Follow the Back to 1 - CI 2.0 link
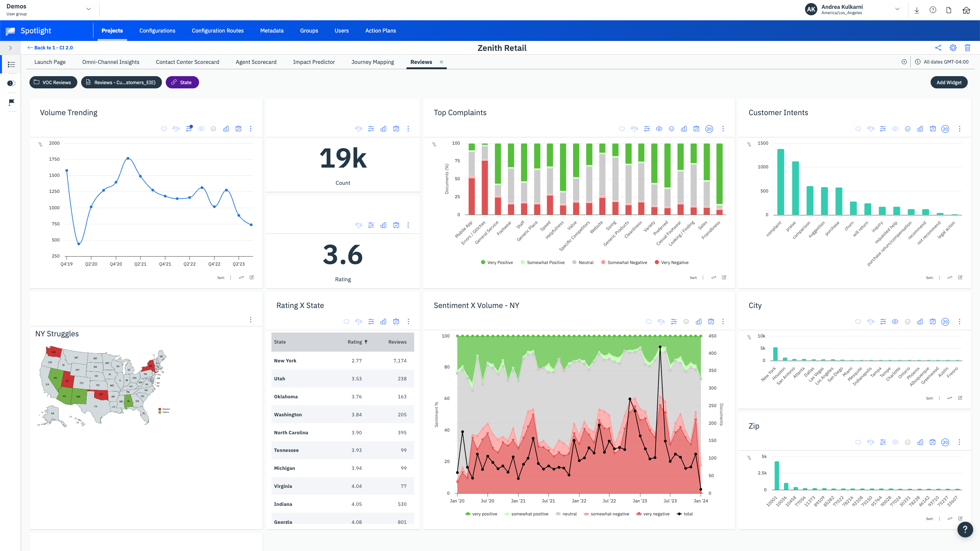 click(x=50, y=48)
